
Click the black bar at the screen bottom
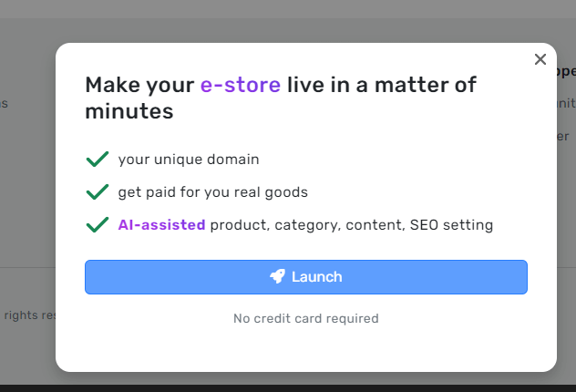pyautogui.click(x=288, y=388)
